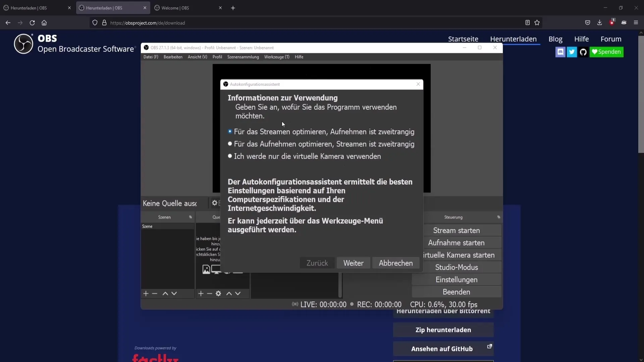
Task: Open the Forum page link
Action: (611, 39)
